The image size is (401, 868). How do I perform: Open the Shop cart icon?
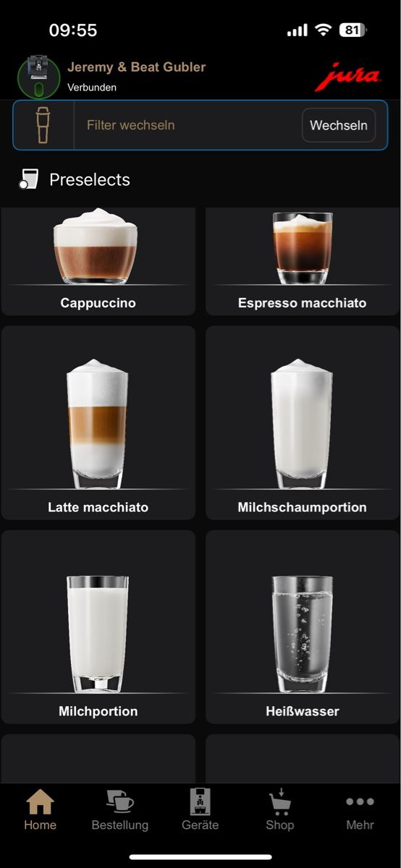point(279,802)
